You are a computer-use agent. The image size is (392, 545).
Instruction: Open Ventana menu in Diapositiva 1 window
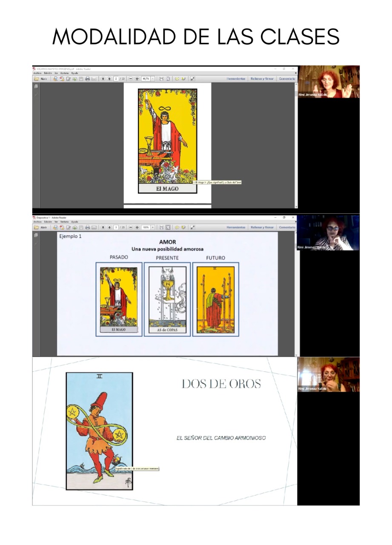click(x=64, y=222)
